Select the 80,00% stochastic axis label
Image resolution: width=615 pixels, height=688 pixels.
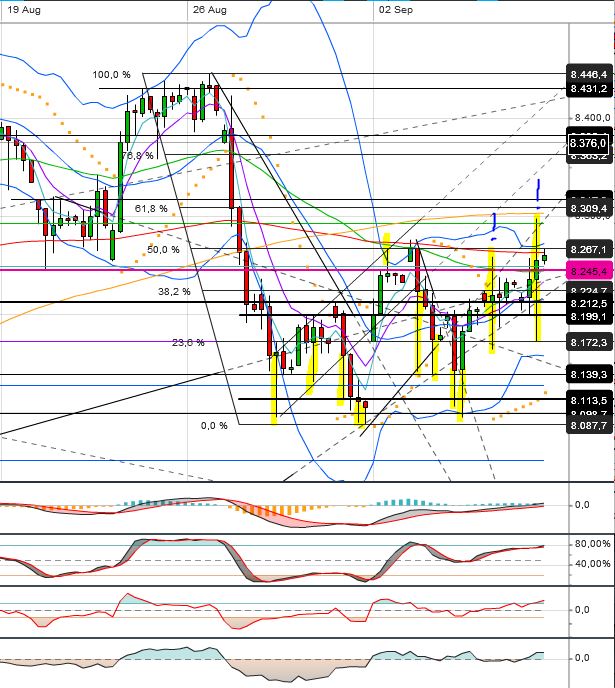592,544
